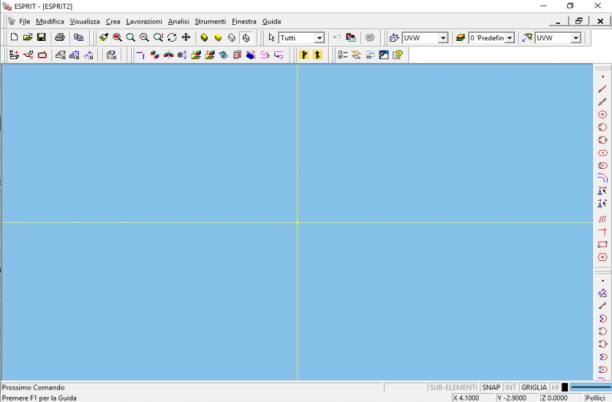The height and width of the screenshot is (402, 612).
Task: Toggle SNAP mode in status bar
Action: tap(491, 387)
